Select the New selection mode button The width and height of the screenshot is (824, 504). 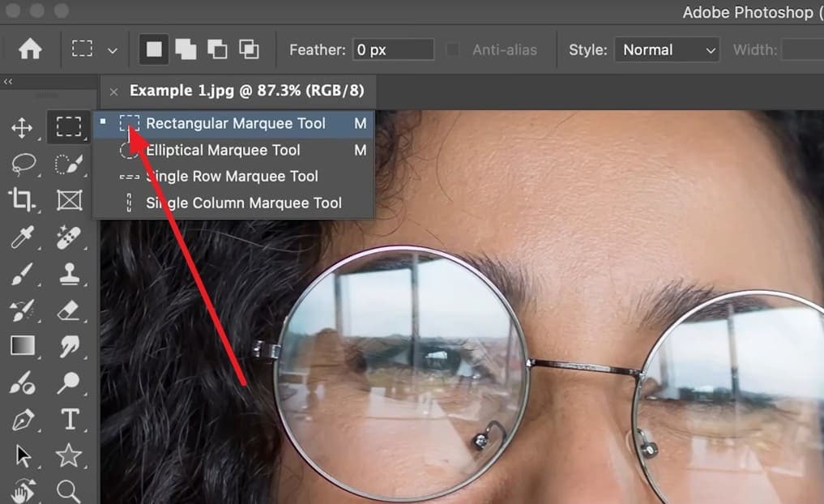tap(154, 49)
